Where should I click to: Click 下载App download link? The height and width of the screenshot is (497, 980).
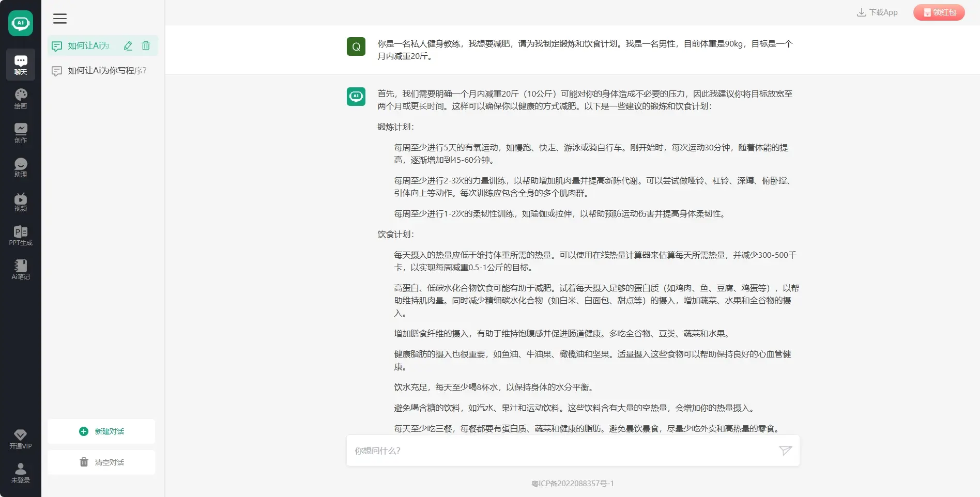[x=877, y=12]
